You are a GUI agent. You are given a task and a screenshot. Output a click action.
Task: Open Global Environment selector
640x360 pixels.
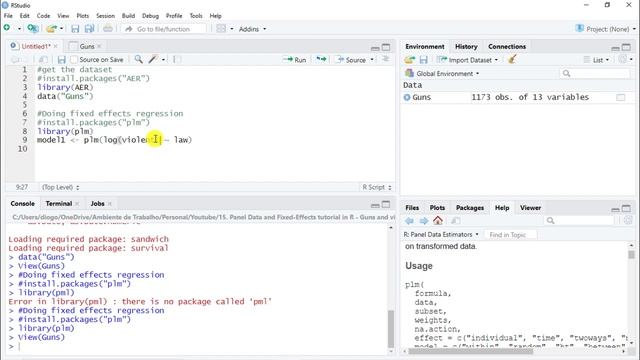tap(442, 73)
